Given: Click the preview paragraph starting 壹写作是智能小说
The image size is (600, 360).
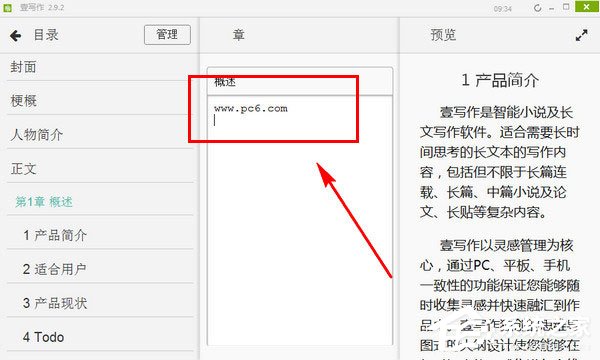Looking at the screenshot, I should [500, 162].
